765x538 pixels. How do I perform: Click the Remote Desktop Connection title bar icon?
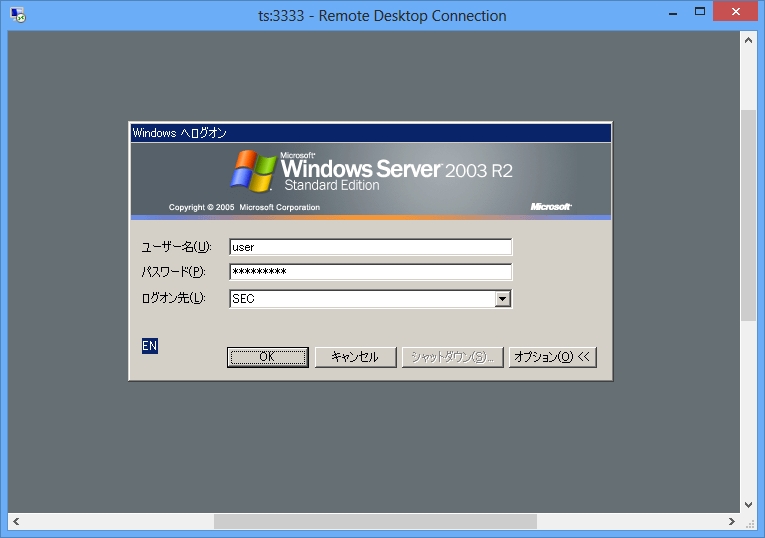pyautogui.click(x=18, y=15)
